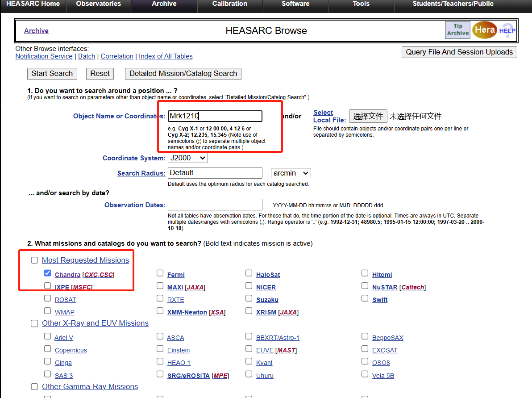532x398 pixels.
Task: Tick the ROSAT mission checkbox
Action: pyautogui.click(x=47, y=298)
